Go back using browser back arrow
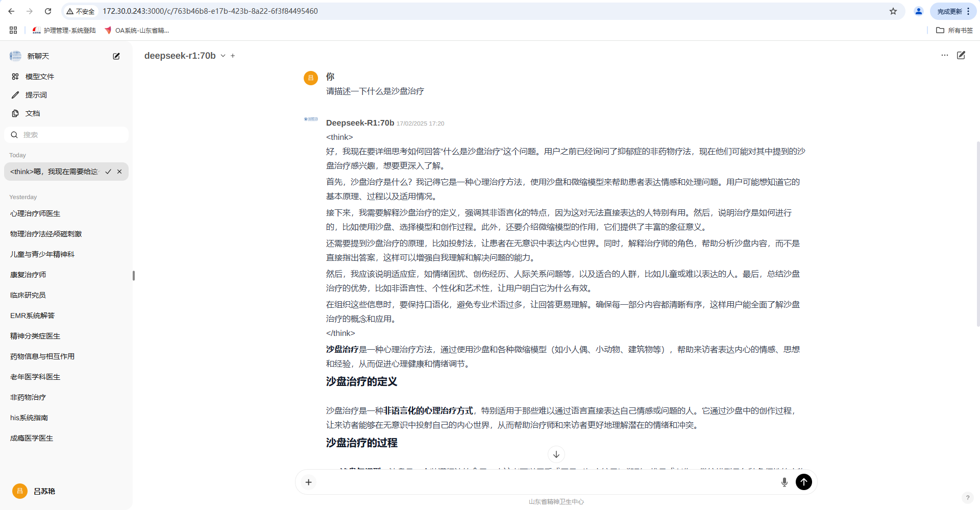Viewport: 980px width, 510px height. [11, 11]
